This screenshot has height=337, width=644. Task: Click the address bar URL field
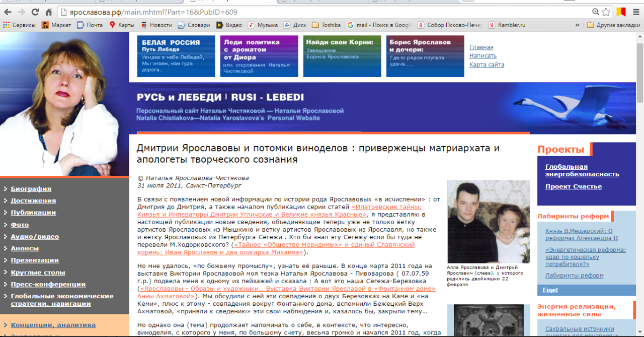[x=322, y=12]
